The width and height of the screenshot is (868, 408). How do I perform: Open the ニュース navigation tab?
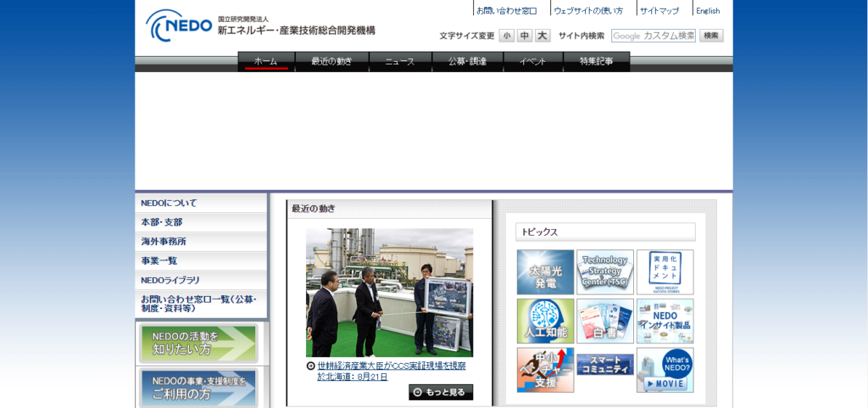(400, 61)
